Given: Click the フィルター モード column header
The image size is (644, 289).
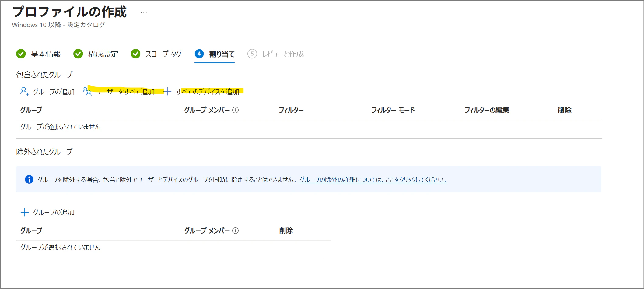Looking at the screenshot, I should tap(393, 110).
